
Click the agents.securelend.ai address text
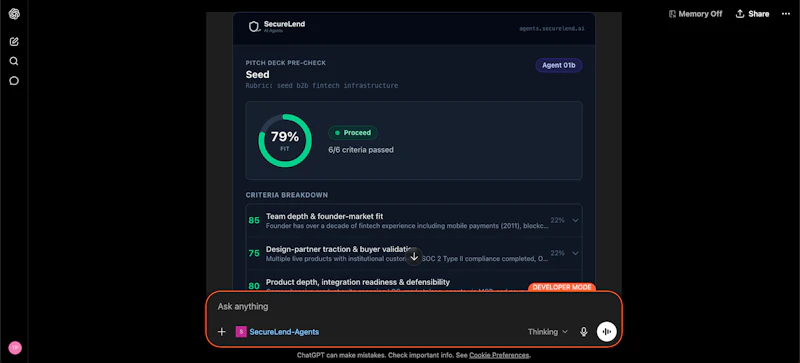pos(552,29)
